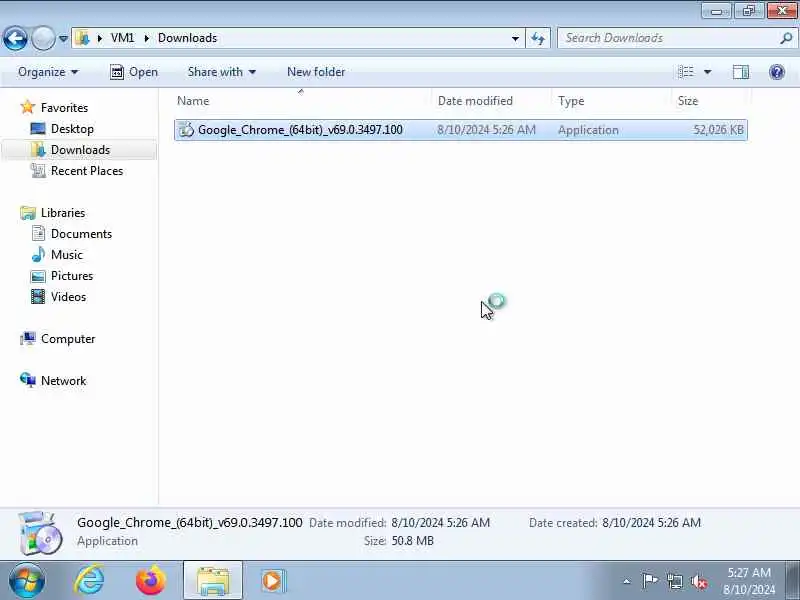Click the Date created value in details pane
Image resolution: width=800 pixels, height=600 pixels.
tap(652, 522)
